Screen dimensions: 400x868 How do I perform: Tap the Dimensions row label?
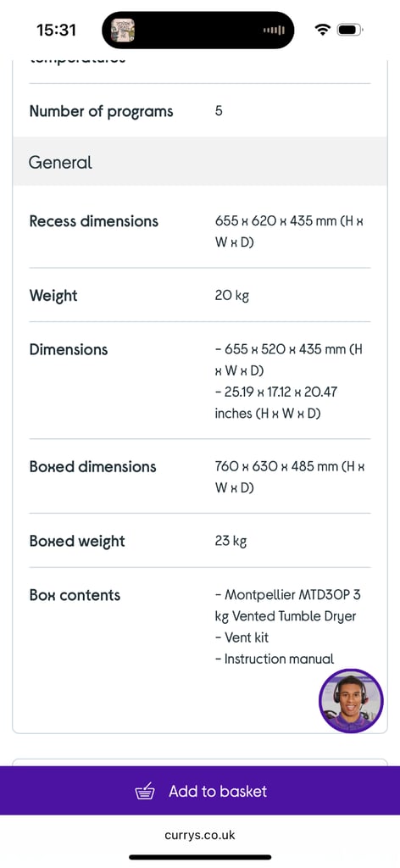coord(69,350)
